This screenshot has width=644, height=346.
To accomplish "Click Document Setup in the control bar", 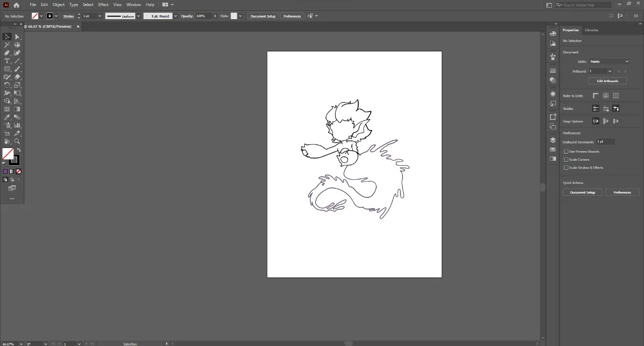I will pyautogui.click(x=263, y=16).
